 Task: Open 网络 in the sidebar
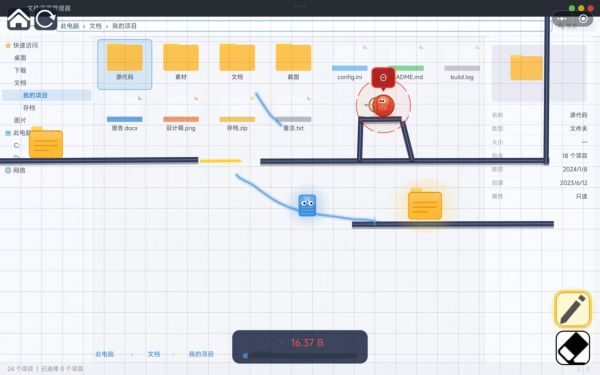point(19,170)
